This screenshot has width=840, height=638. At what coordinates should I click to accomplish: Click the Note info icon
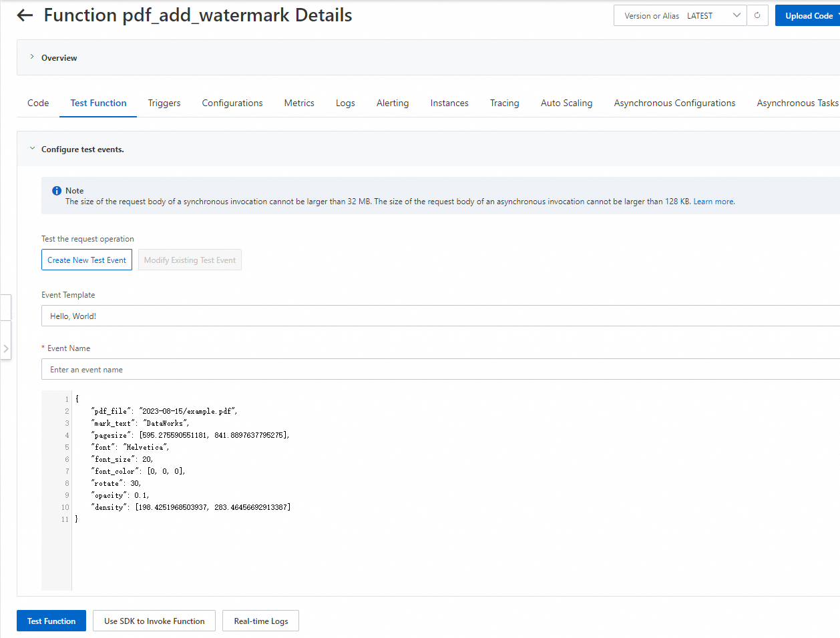pos(57,191)
